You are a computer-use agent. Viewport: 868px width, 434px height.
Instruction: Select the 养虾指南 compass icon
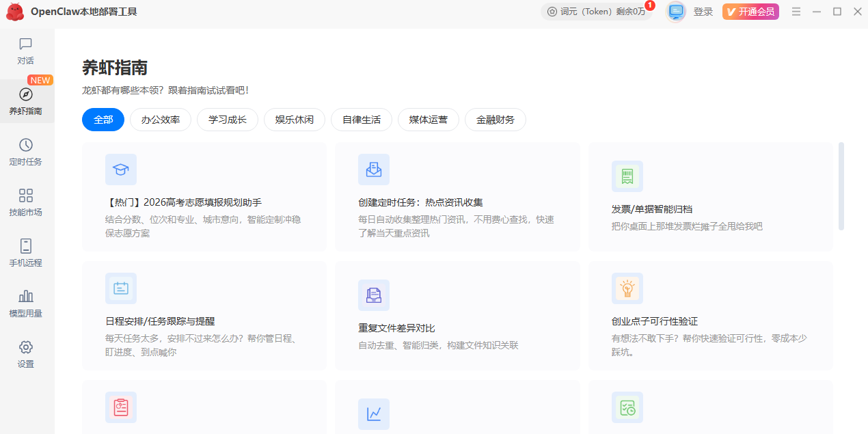click(x=25, y=94)
